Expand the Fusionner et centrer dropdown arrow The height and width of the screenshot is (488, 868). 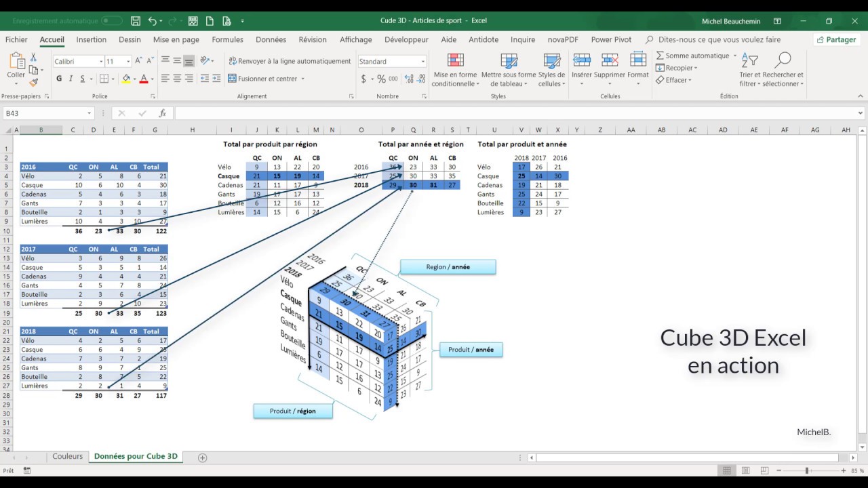(x=302, y=79)
